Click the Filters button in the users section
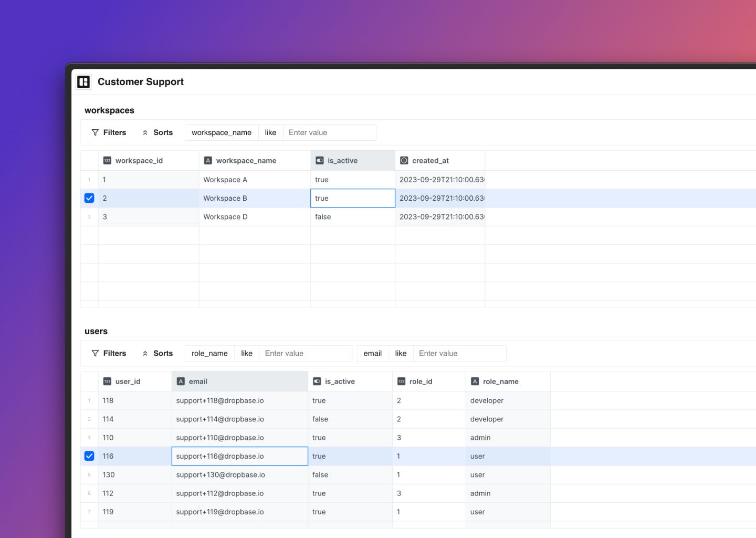This screenshot has height=538, width=756. click(109, 353)
